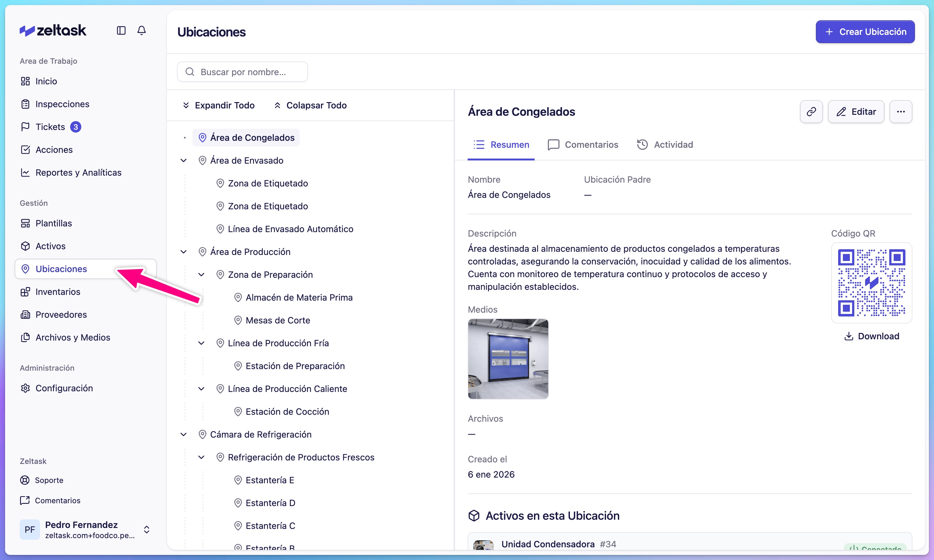Viewport: 934px width, 560px height.
Task: Open the Medios image thumbnail
Action: pyautogui.click(x=508, y=359)
